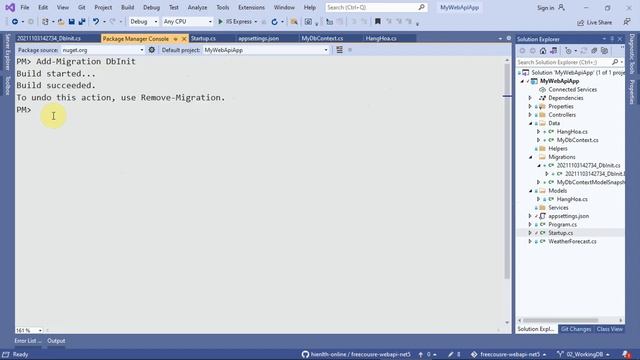
Task: Click pending changes filter icon in Solution Explorer
Action: point(568,51)
